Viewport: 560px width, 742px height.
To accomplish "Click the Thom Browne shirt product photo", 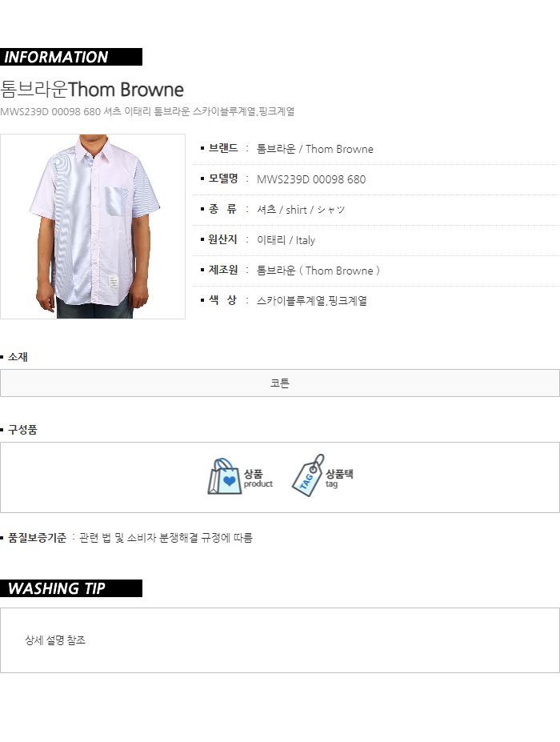I will pos(93,227).
